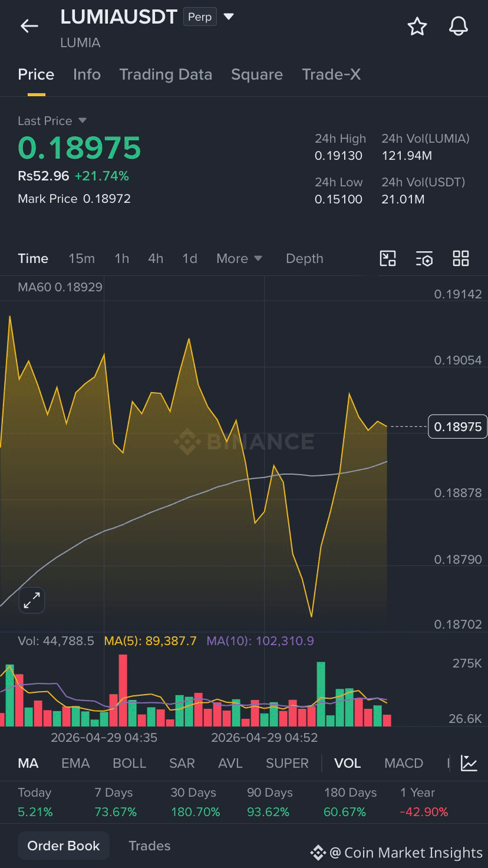Click the 180 Days 60.67% performance

coord(350,802)
